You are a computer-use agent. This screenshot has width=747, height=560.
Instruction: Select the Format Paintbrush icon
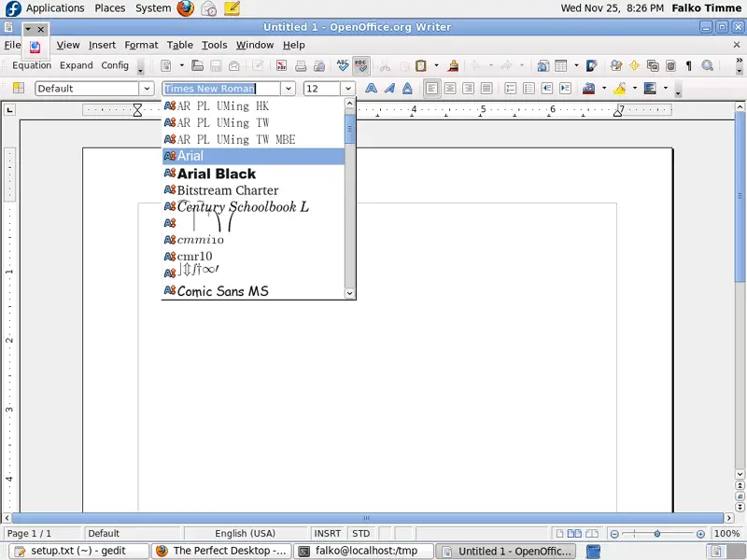tap(453, 65)
